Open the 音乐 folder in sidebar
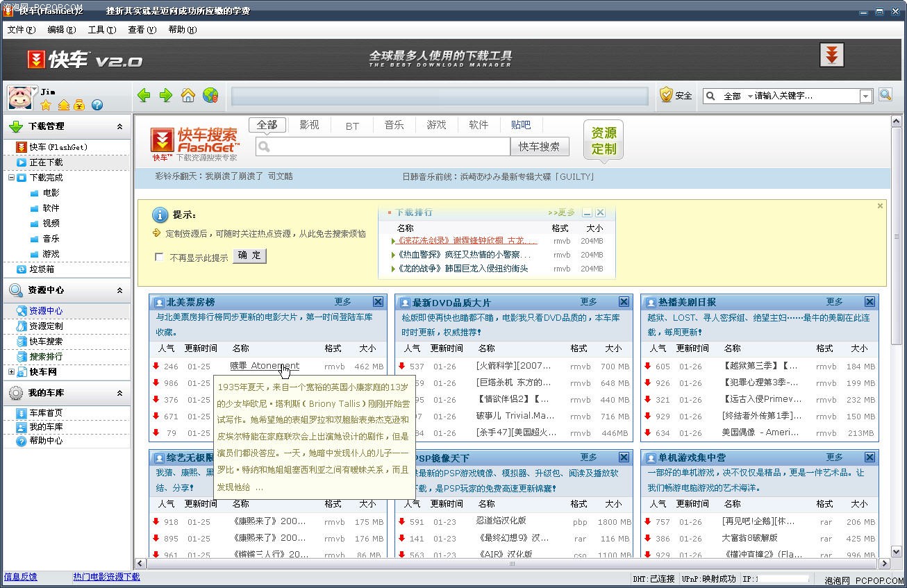This screenshot has width=907, height=588. (46, 239)
